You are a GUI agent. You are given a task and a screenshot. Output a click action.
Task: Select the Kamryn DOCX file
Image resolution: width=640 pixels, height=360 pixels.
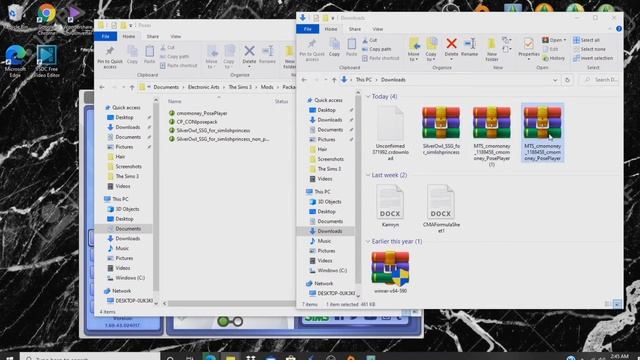point(390,206)
